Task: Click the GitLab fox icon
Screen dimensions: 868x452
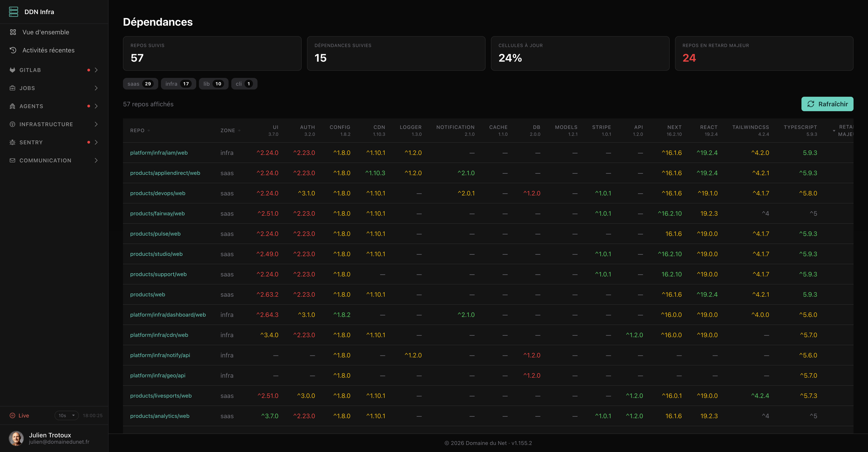Action: coord(12,70)
